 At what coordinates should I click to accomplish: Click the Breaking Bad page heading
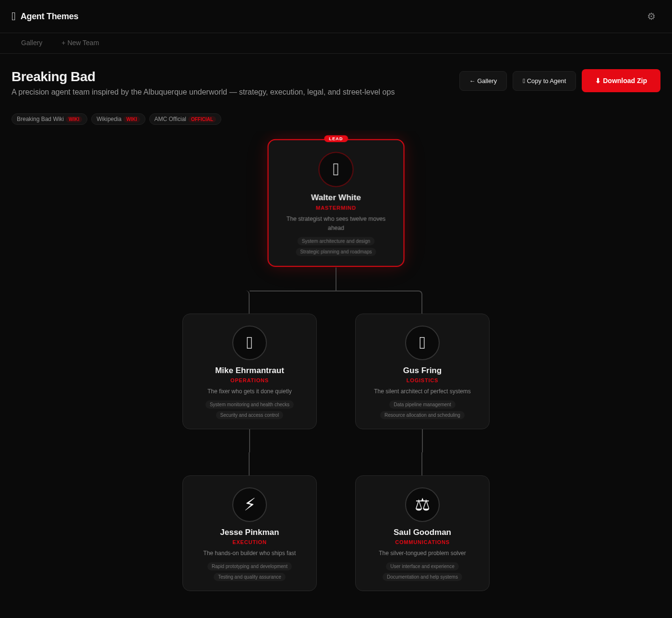point(53,77)
